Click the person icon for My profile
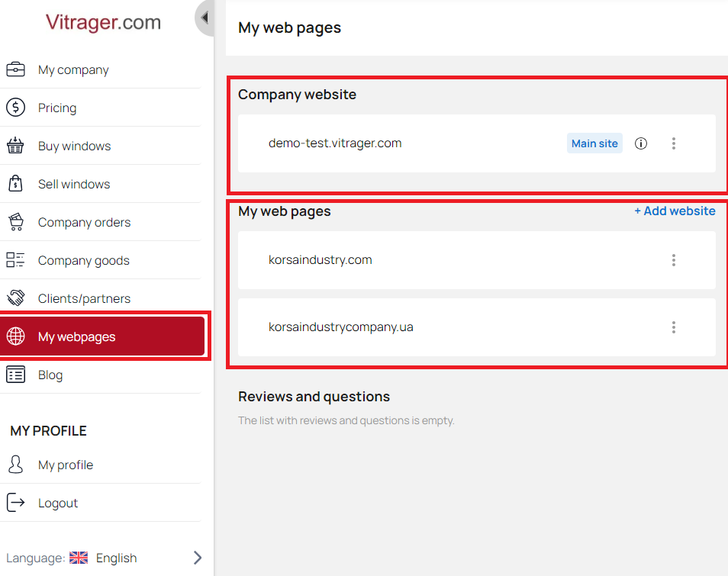The image size is (728, 576). [x=15, y=464]
